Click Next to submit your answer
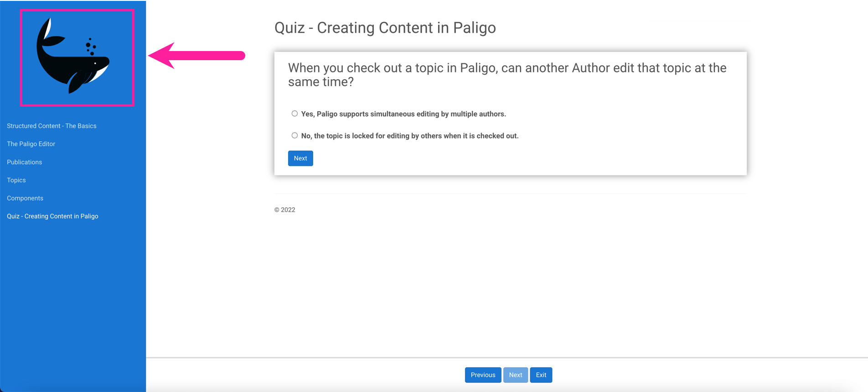 coord(300,158)
